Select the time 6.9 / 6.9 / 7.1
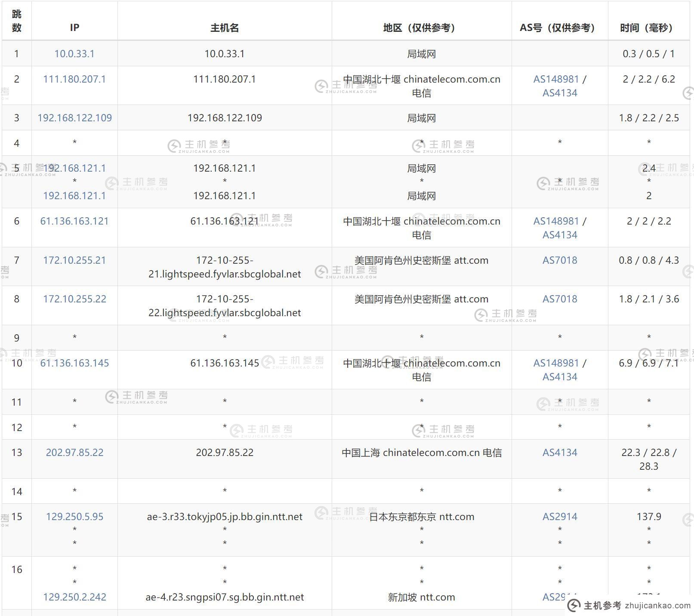Image resolution: width=694 pixels, height=616 pixels. 649,363
